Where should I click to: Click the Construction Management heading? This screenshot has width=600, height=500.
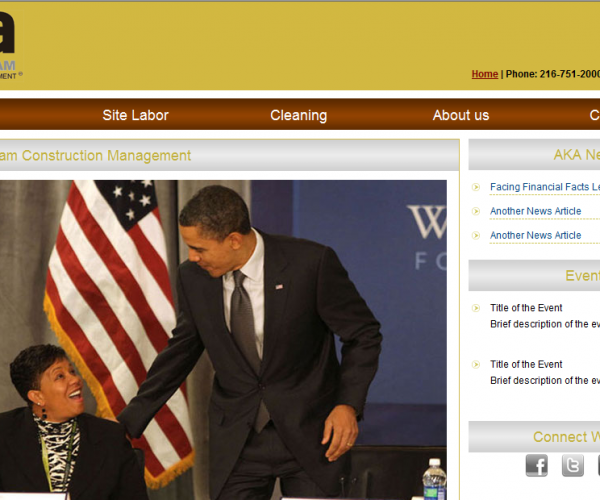pyautogui.click(x=95, y=156)
